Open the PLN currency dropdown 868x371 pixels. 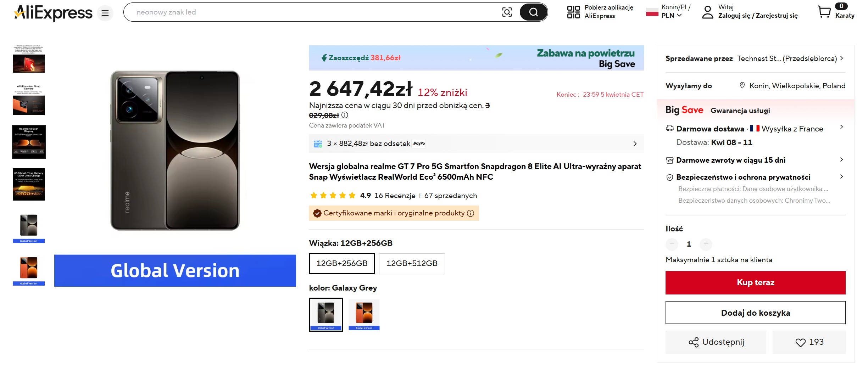pos(671,16)
